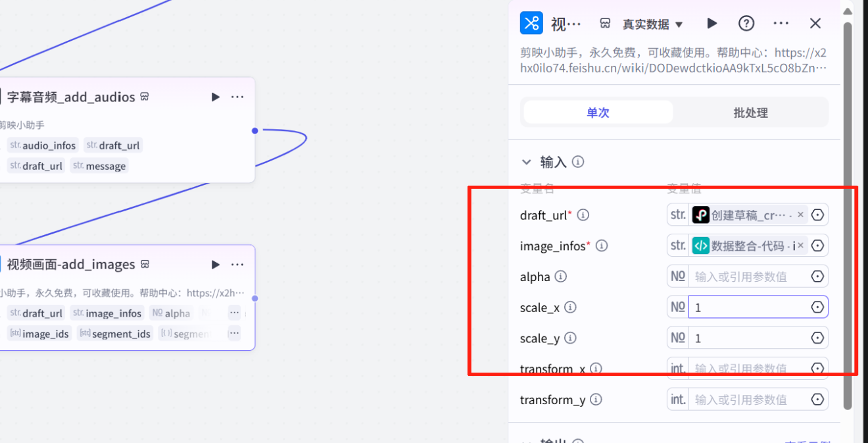Open the help center feishu link in the description

[673, 61]
